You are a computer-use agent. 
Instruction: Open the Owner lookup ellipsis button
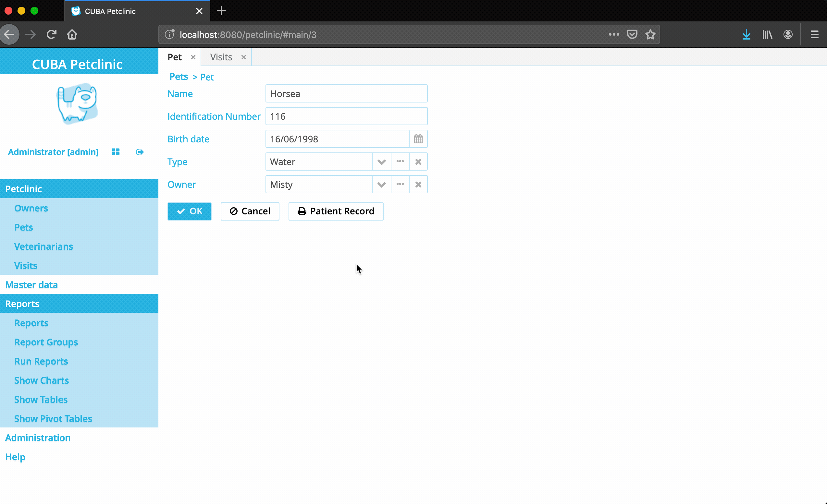click(400, 184)
